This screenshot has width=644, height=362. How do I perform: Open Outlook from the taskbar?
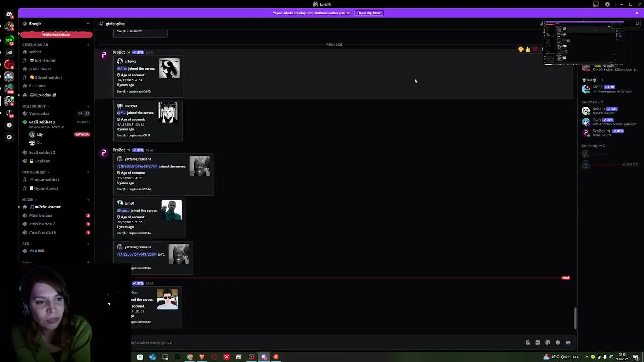pos(152,357)
